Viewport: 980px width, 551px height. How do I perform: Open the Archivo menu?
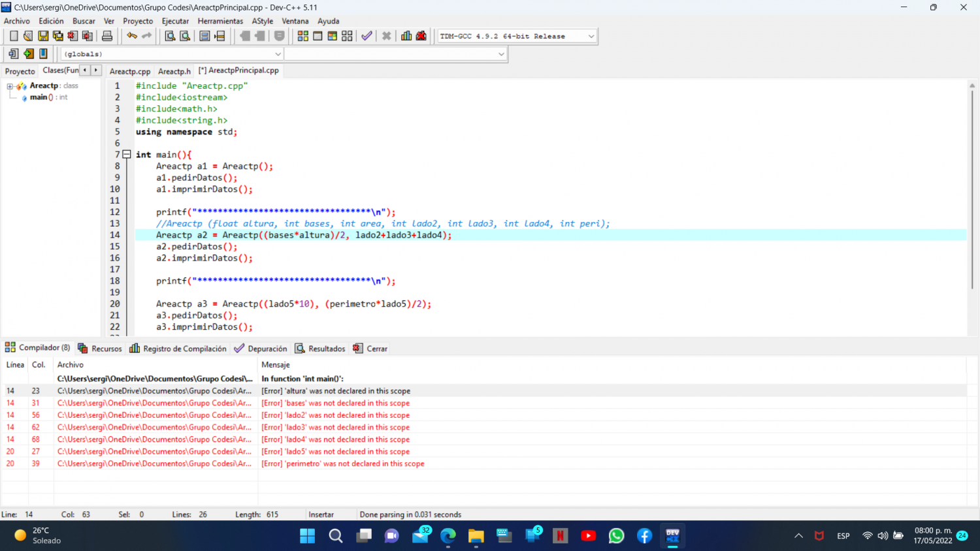[x=17, y=21]
